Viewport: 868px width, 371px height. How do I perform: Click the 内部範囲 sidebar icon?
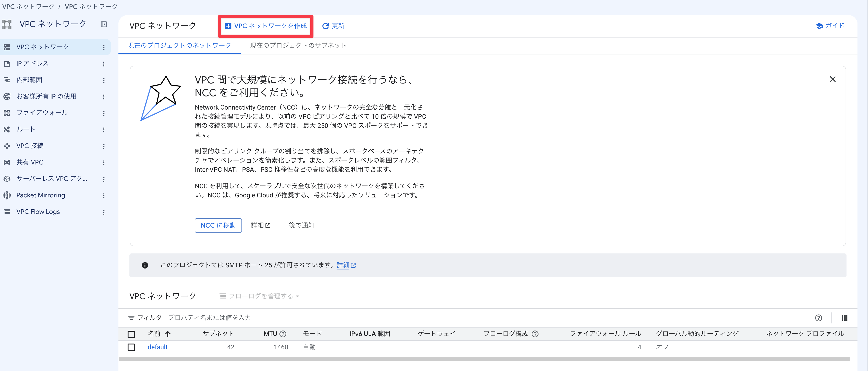tap(7, 80)
